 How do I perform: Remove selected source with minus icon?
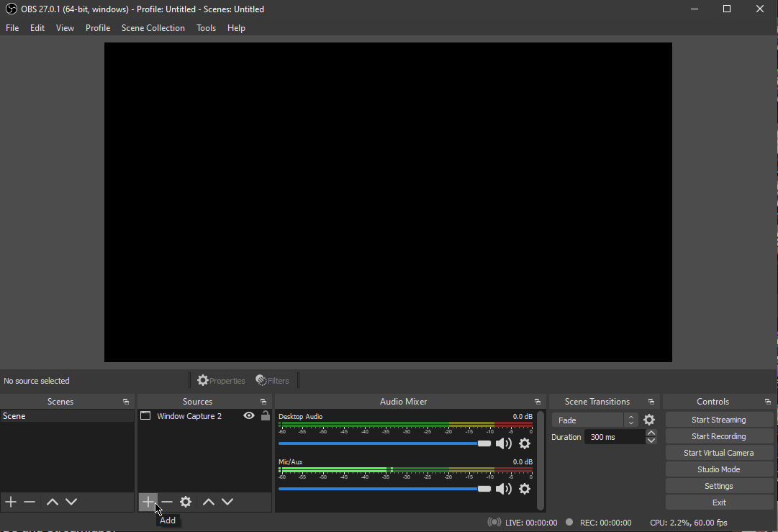coord(167,502)
